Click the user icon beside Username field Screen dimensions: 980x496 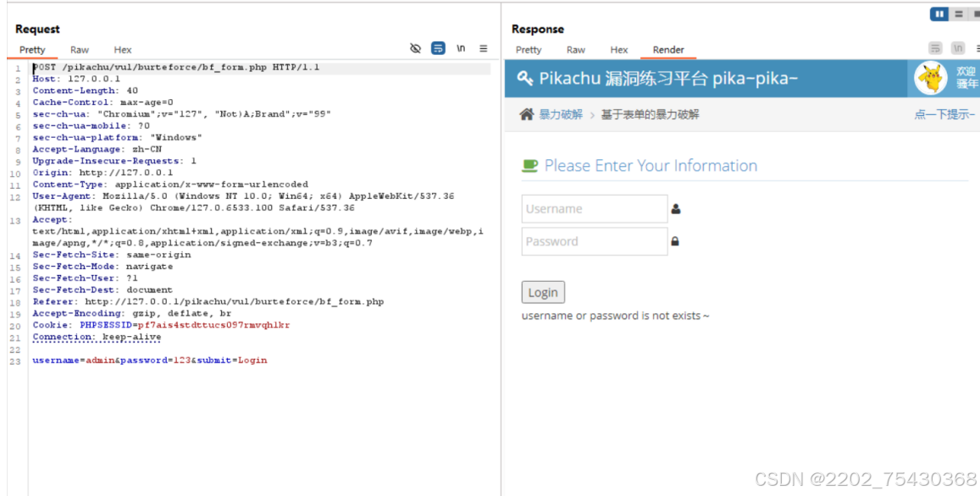pos(676,209)
